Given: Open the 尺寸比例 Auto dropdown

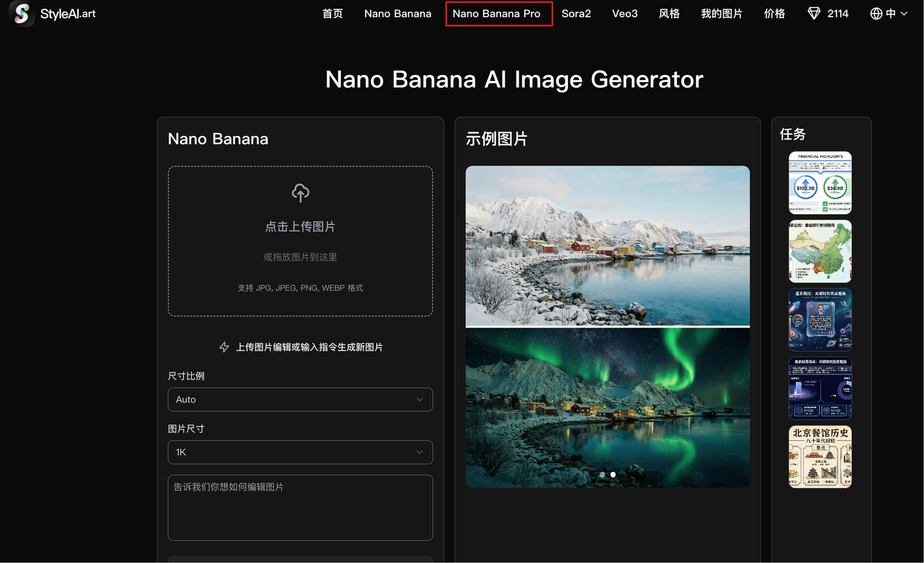Looking at the screenshot, I should tap(300, 399).
